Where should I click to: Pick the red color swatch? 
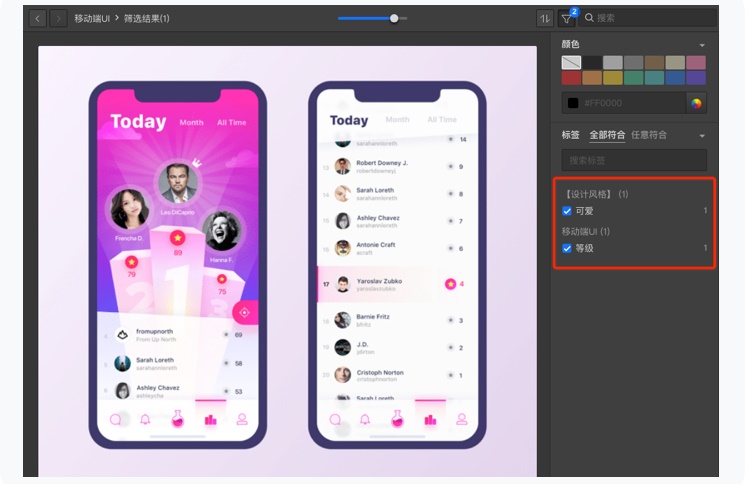point(571,78)
